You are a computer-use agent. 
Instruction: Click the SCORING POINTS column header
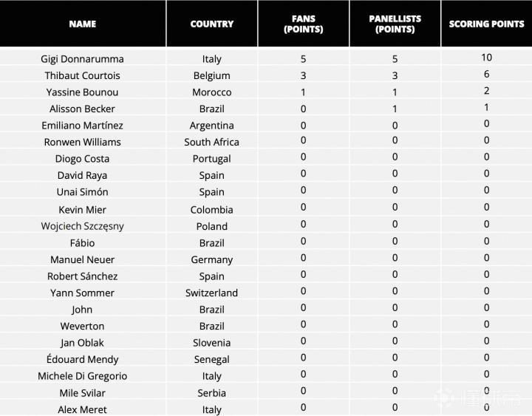[x=486, y=24]
